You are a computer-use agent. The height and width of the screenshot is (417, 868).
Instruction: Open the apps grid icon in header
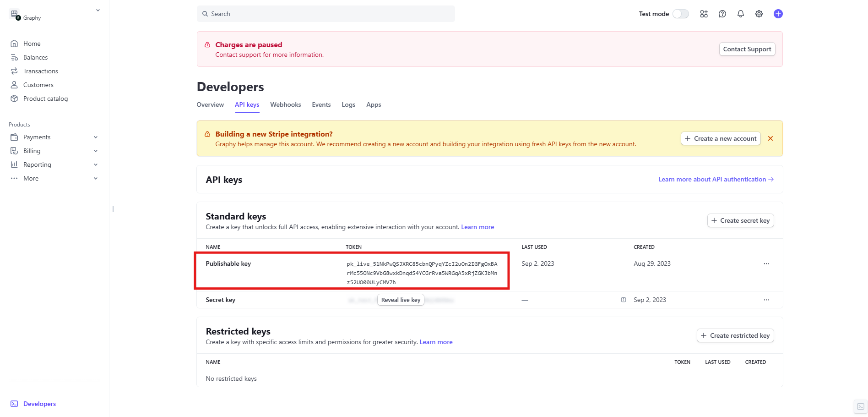point(704,14)
